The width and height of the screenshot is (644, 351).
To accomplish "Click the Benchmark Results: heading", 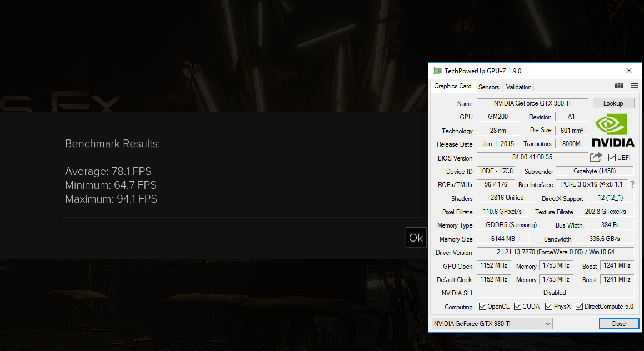I will [113, 144].
